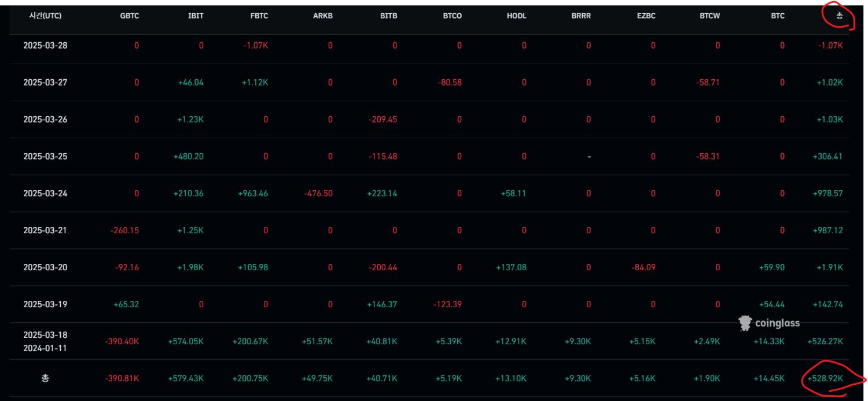
Task: Click IBIT value +480.20
Action: pyautogui.click(x=189, y=157)
